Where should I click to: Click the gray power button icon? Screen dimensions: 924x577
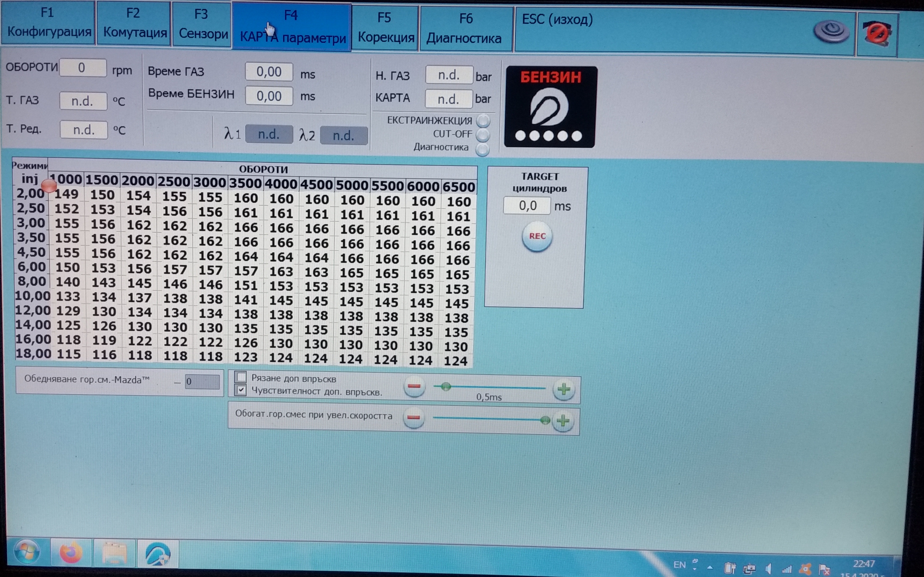coord(831,31)
